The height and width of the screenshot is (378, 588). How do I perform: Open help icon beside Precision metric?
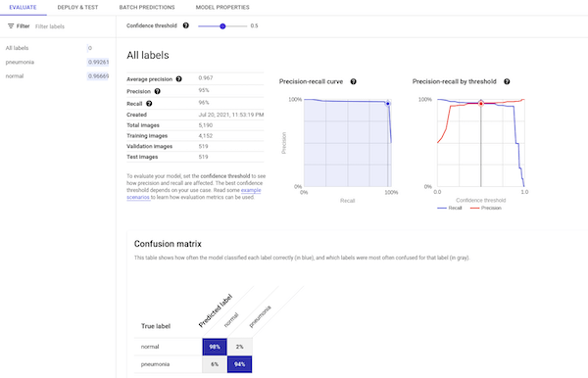[x=158, y=91]
